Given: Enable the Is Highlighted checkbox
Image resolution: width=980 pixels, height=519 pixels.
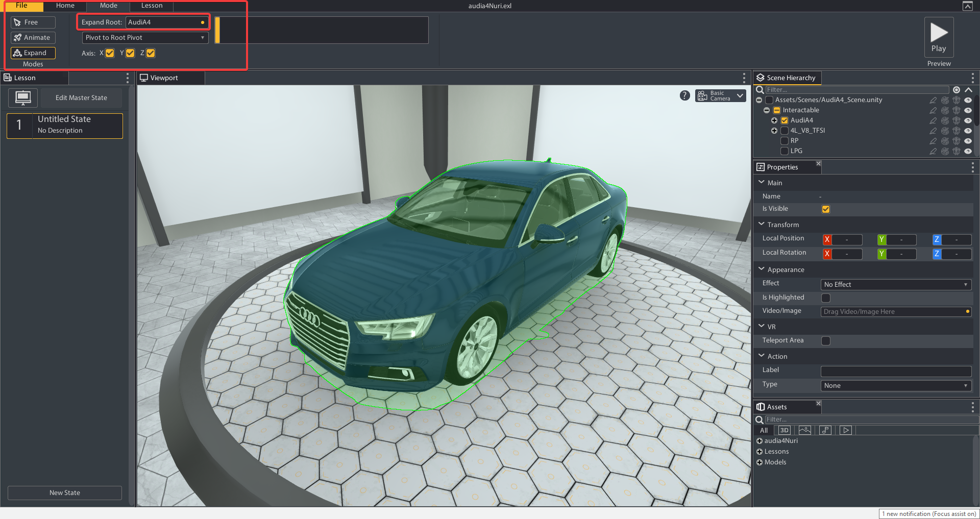Looking at the screenshot, I should [x=826, y=298].
